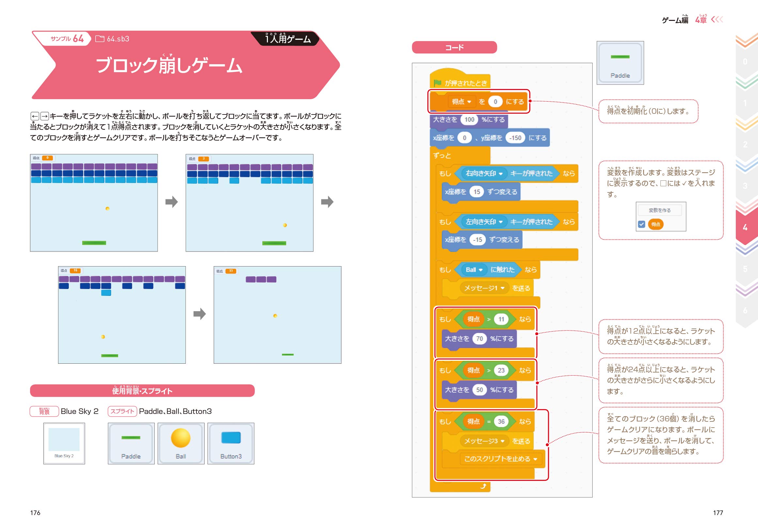Click the Paddle sprite icon beside the code
This screenshot has width=758, height=532.
[620, 63]
